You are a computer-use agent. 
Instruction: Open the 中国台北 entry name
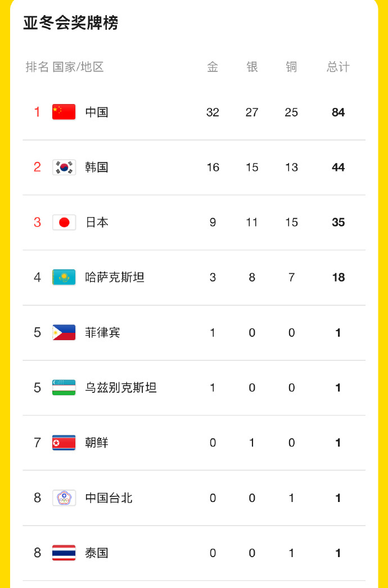tap(109, 497)
